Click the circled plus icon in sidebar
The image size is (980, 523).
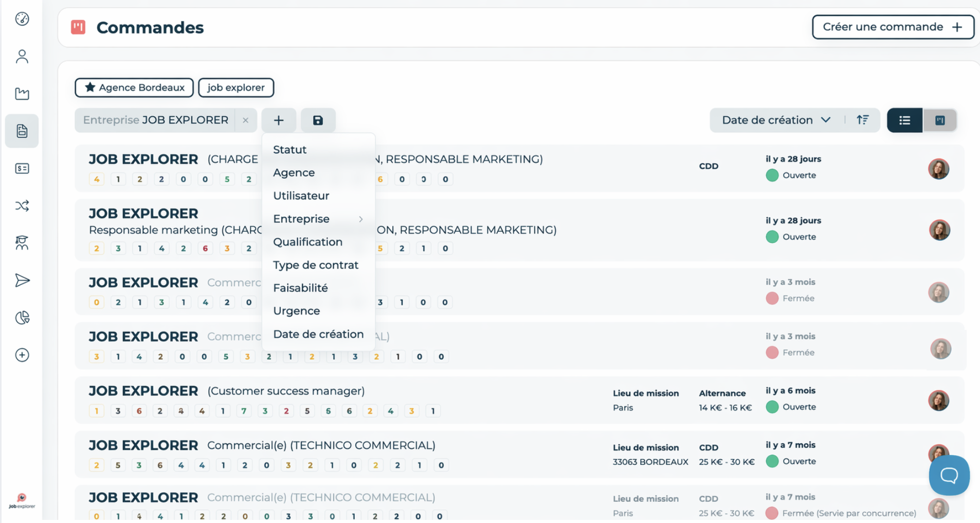22,355
